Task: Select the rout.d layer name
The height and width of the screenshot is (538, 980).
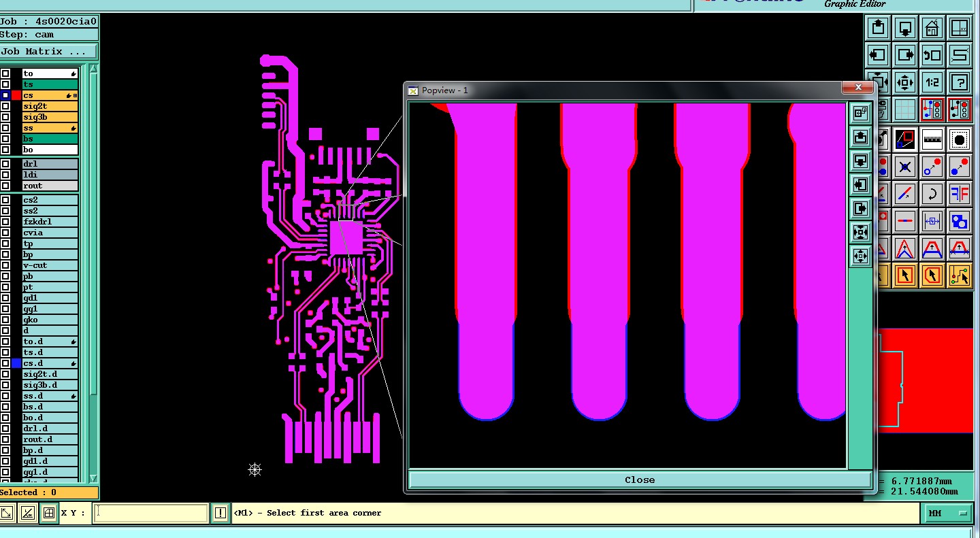Action: [x=50, y=439]
